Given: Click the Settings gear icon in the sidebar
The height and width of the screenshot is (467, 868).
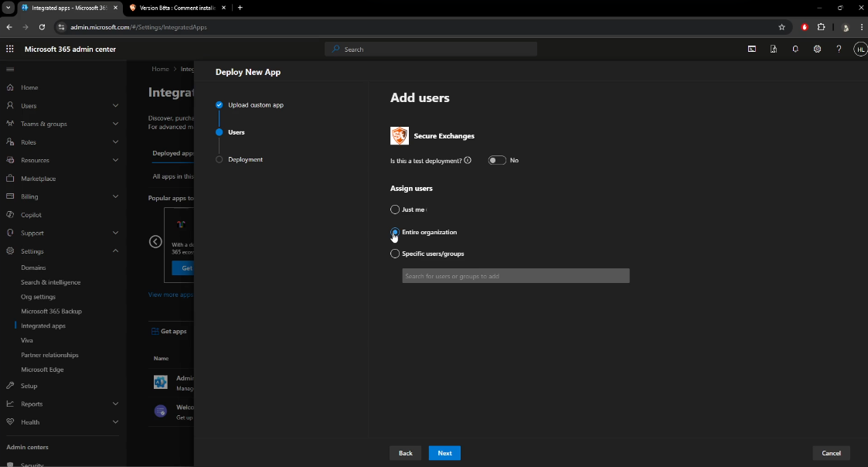Looking at the screenshot, I should [10, 251].
